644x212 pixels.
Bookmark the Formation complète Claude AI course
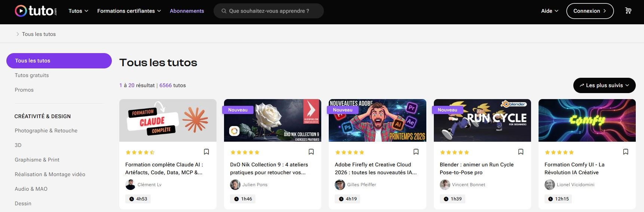[206, 152]
